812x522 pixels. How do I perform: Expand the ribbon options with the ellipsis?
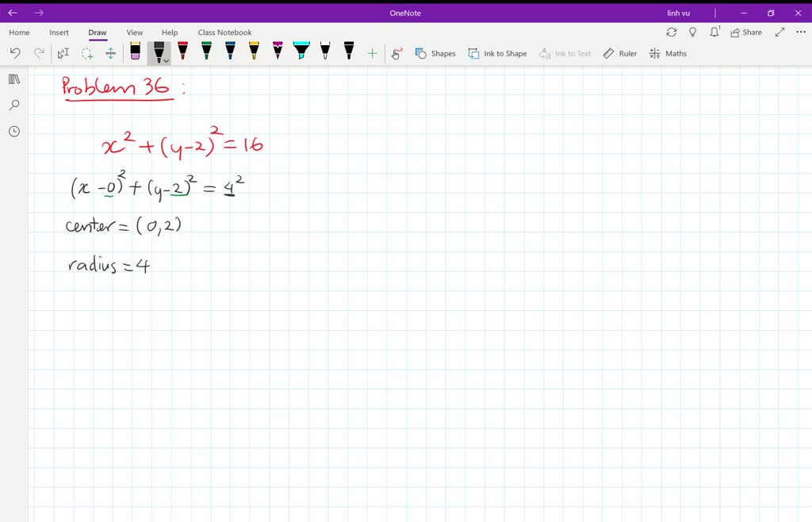(x=799, y=32)
